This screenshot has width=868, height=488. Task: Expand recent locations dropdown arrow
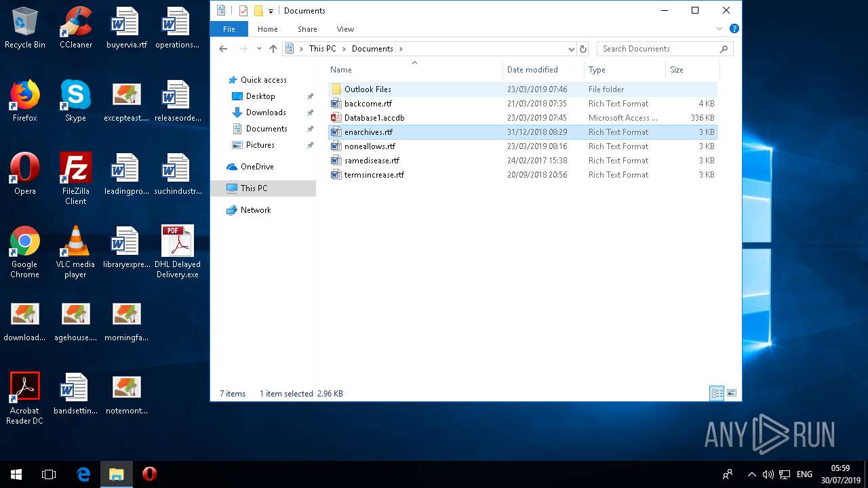click(259, 49)
